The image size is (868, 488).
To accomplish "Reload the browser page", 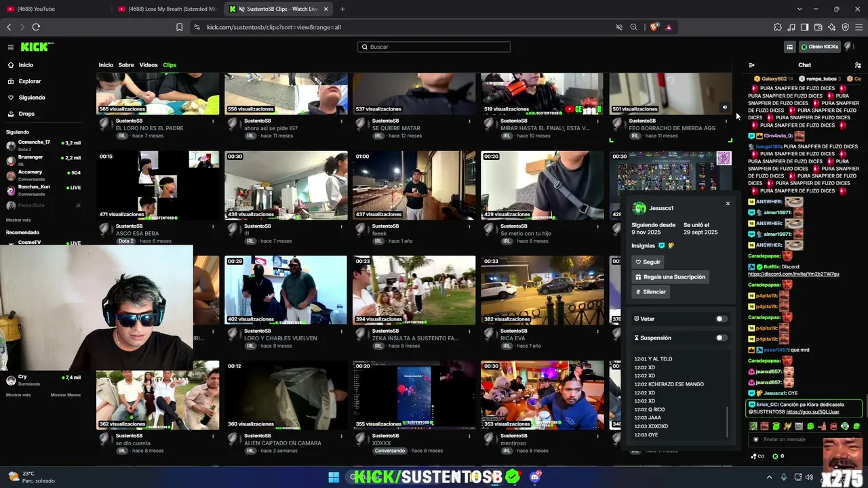I will [x=36, y=27].
